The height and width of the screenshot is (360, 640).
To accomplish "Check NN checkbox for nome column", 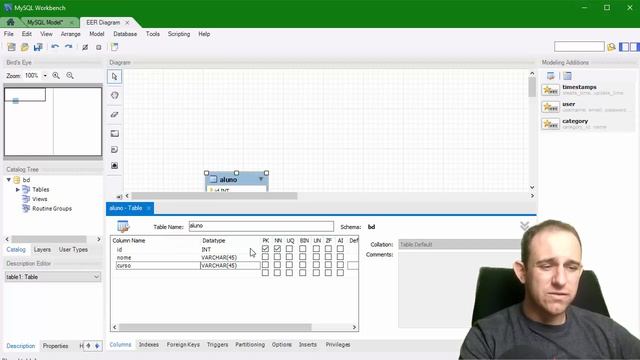I will [277, 257].
